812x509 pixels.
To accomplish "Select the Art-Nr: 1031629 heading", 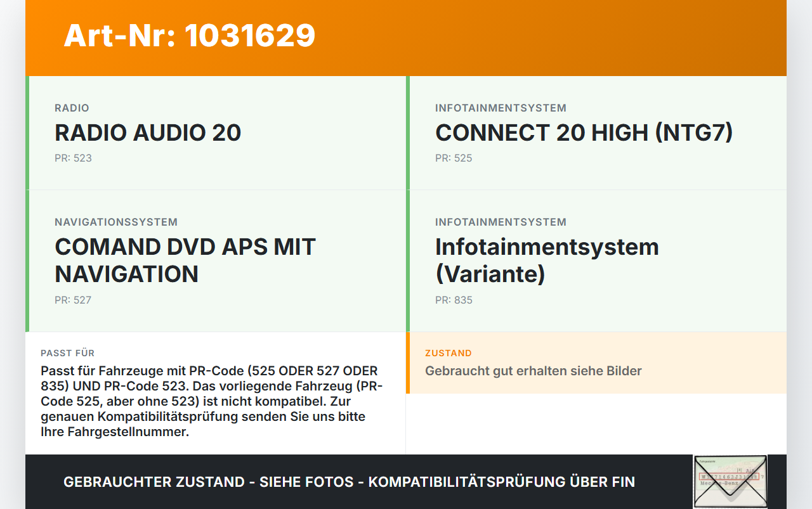I will [x=190, y=35].
